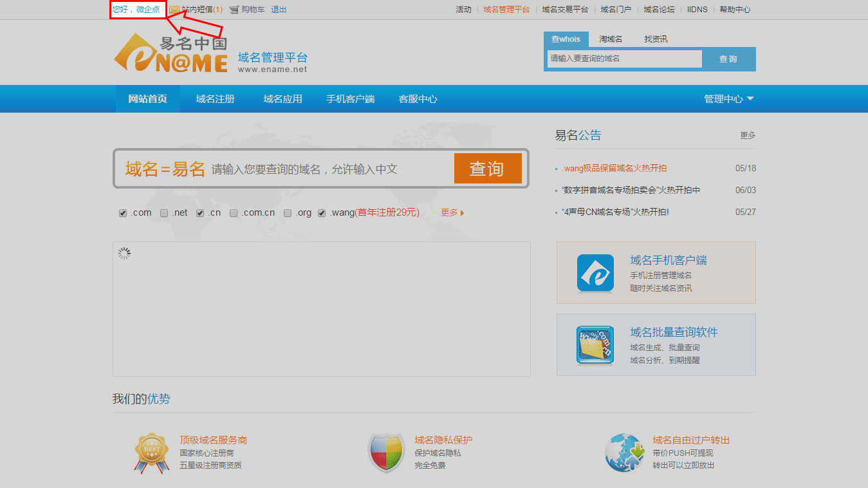Open 域名应用 menu item
Screen dimensions: 868x488
282,99
